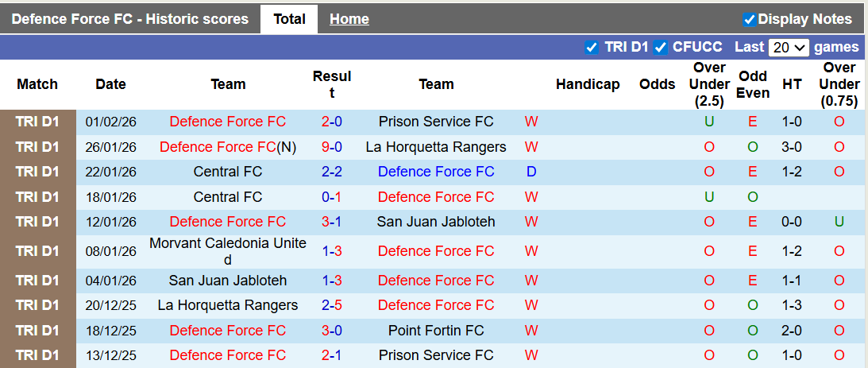Click the Over Under (2.5) column header
This screenshot has width=868, height=368.
(x=709, y=84)
